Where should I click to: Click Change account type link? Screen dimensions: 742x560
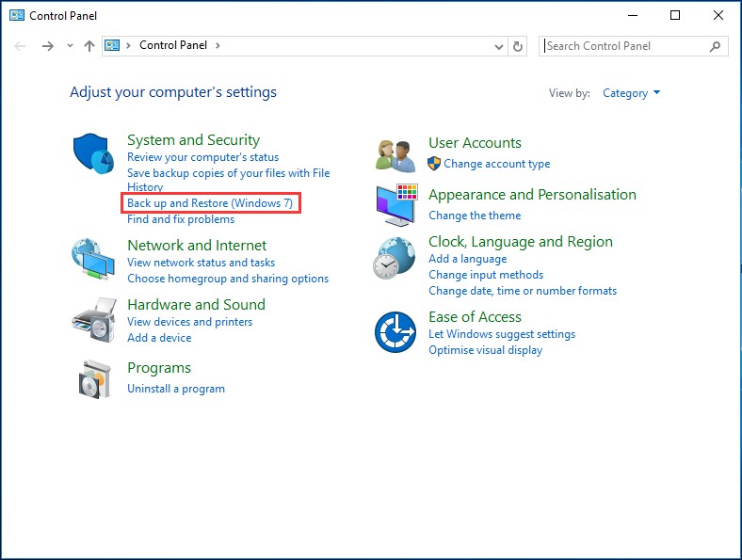[496, 164]
